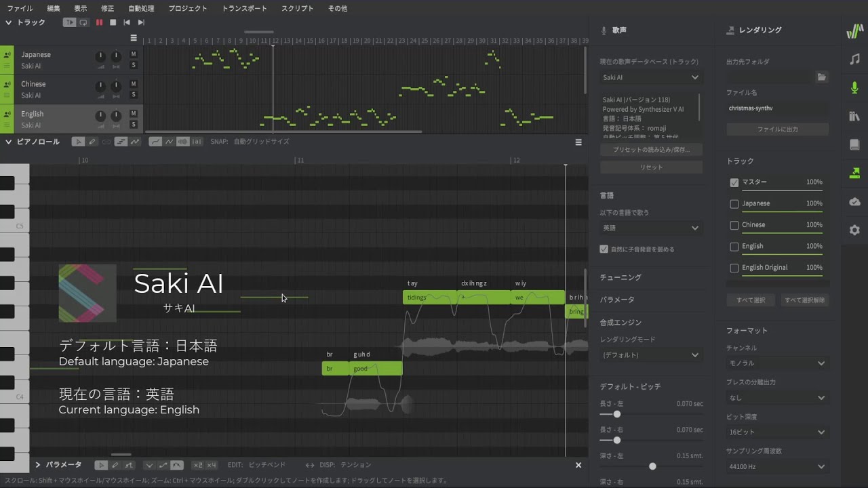Screen dimensions: 868x488
Task: Solo the English track
Action: click(134, 124)
